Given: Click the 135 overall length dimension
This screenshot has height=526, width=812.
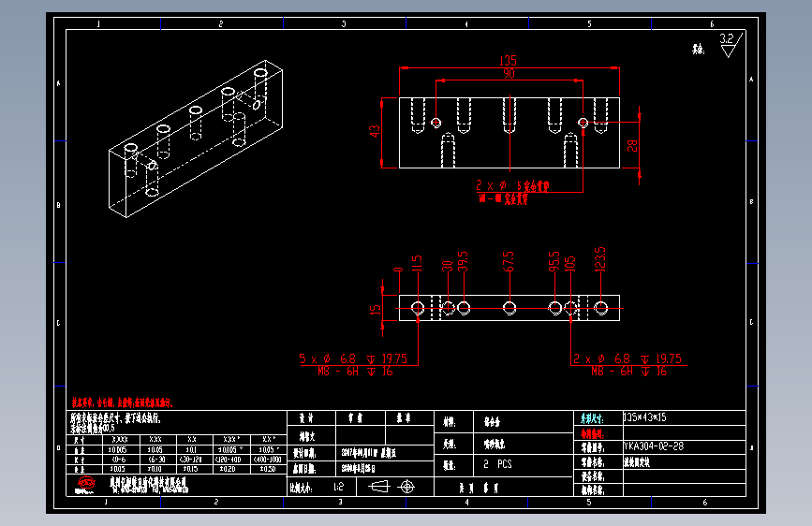Looking at the screenshot, I should pos(508,61).
